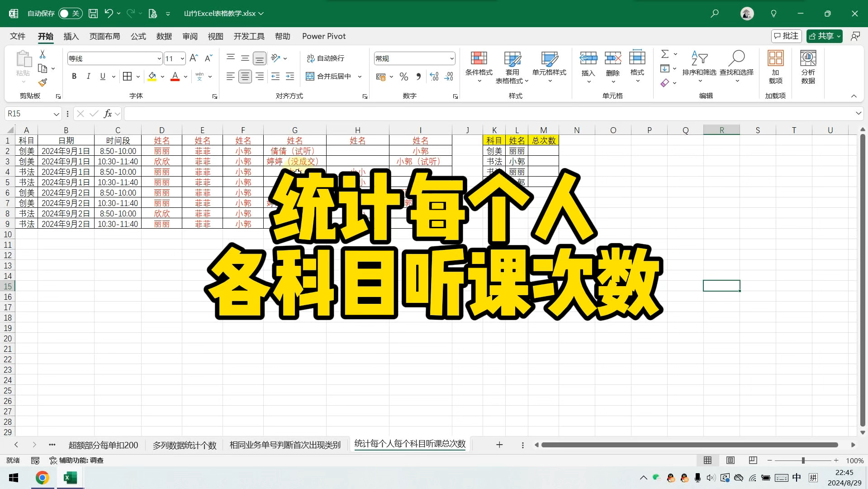Image resolution: width=868 pixels, height=489 pixels.
Task: Click the 自动换行 (Wrap Text) icon
Action: pos(310,58)
